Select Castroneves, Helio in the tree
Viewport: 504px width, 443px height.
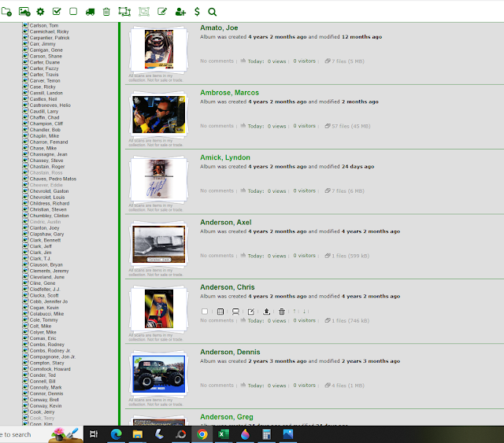[50, 105]
